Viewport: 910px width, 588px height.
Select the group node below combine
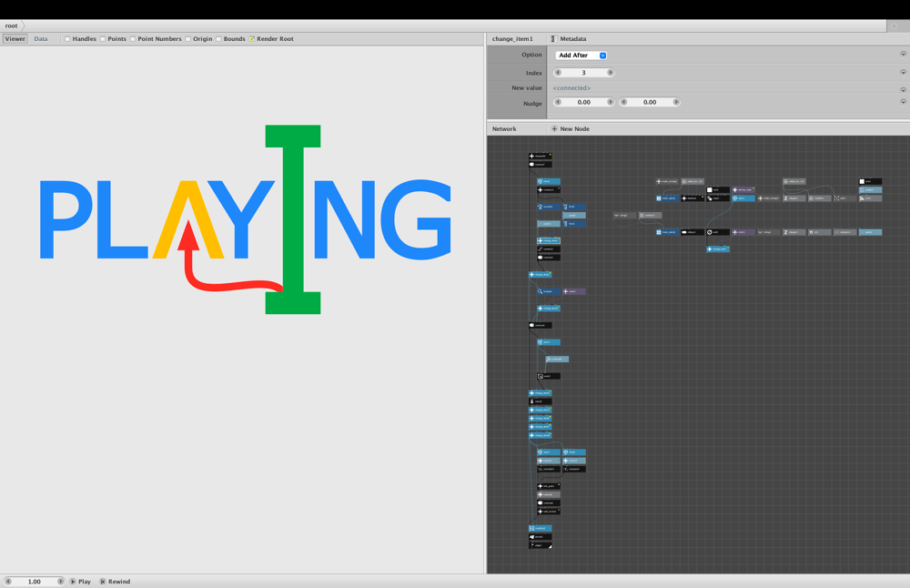coord(541,537)
